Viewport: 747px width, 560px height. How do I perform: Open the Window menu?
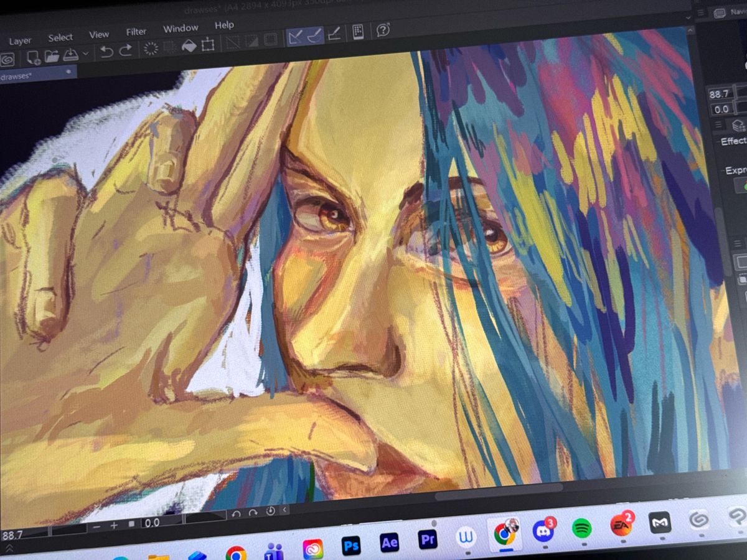[180, 29]
